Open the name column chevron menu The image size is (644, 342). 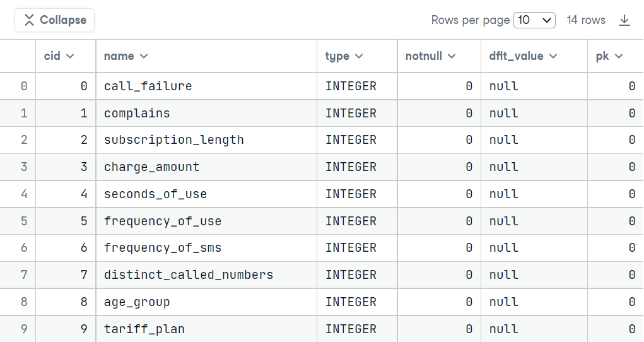coord(144,56)
